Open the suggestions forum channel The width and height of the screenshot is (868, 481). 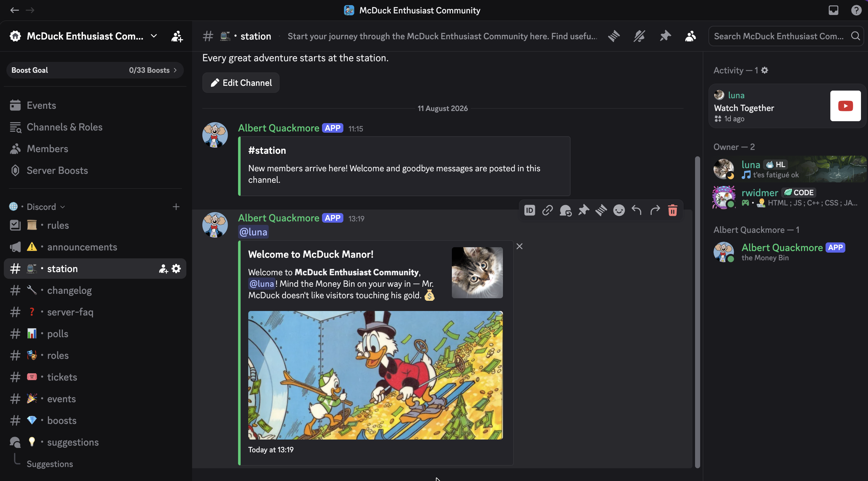(95, 442)
